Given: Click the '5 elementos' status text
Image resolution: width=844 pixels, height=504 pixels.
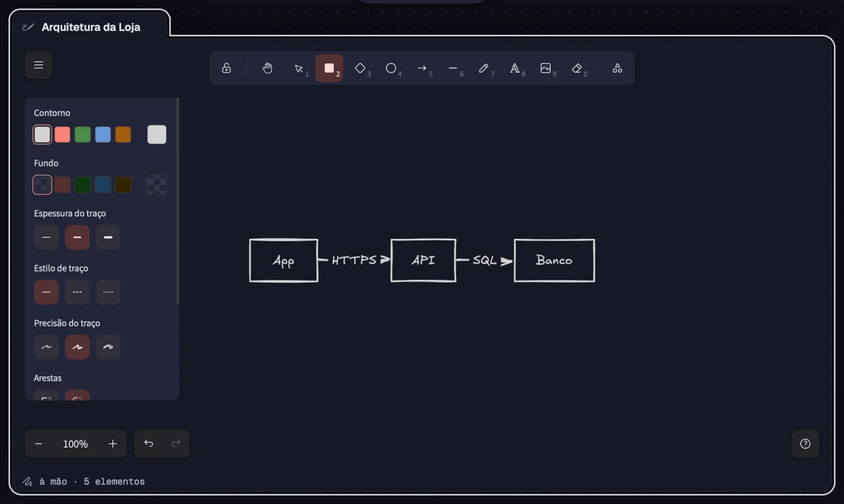Looking at the screenshot, I should (x=114, y=481).
